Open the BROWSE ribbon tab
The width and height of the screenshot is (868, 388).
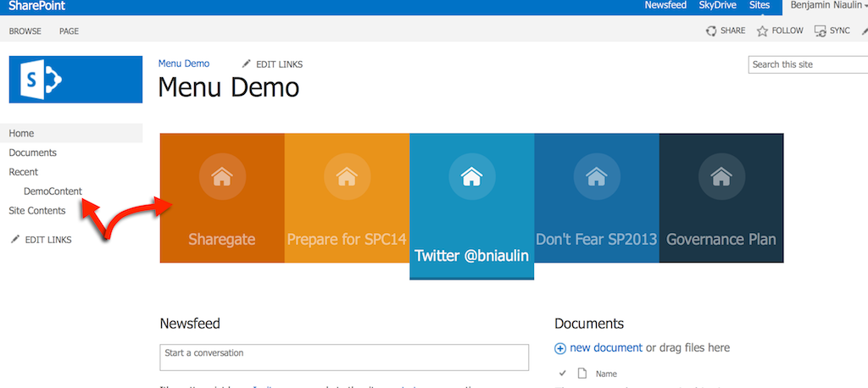pyautogui.click(x=25, y=31)
